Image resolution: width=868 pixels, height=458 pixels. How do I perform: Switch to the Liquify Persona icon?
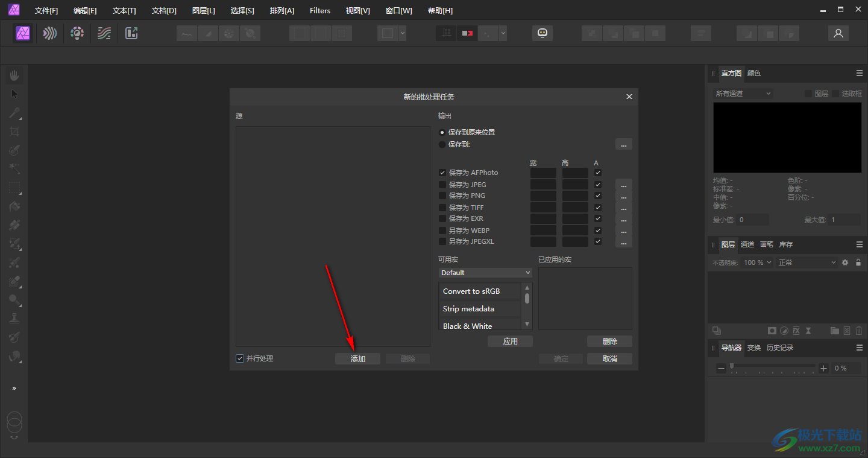[x=50, y=33]
